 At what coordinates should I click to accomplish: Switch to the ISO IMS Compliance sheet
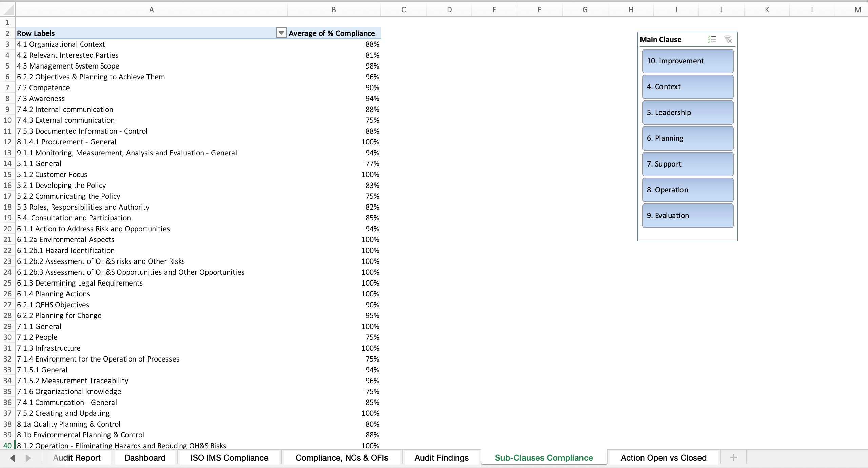pyautogui.click(x=229, y=457)
